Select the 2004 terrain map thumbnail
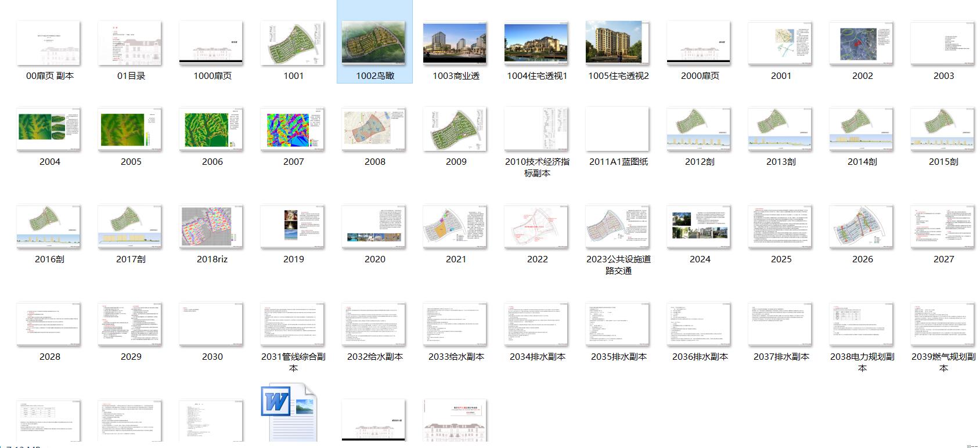Viewport: 980px width, 448px height. click(x=49, y=129)
